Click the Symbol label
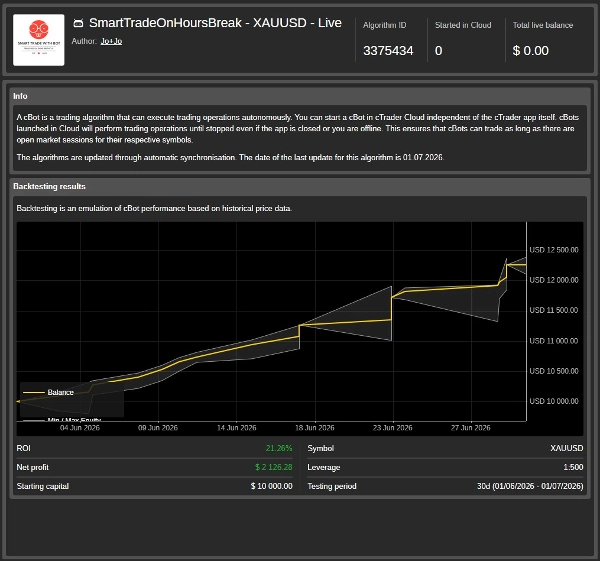 pos(321,448)
